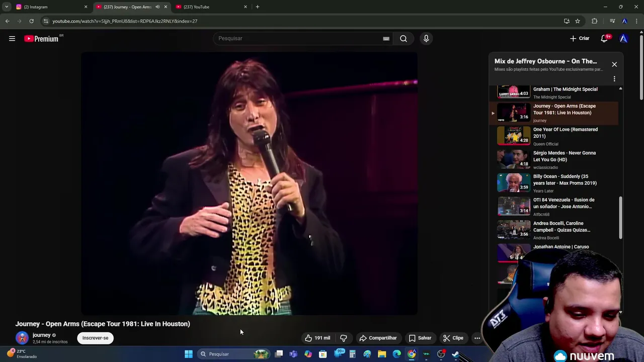Open media controls in the Chrome toolbar

612,21
